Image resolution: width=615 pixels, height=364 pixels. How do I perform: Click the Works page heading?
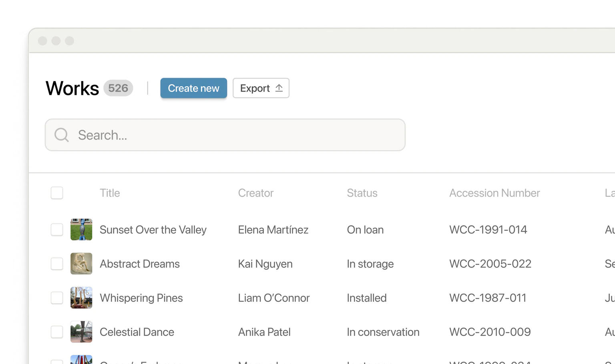[x=72, y=88]
